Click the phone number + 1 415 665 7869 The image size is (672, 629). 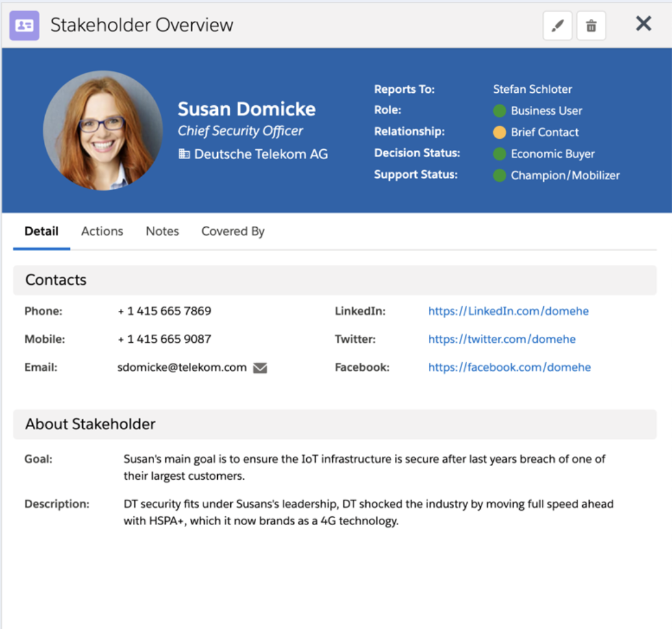(x=165, y=311)
